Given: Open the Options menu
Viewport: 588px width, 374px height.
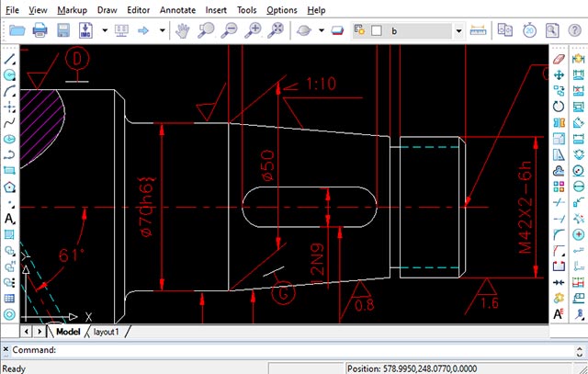Looking at the screenshot, I should (282, 10).
